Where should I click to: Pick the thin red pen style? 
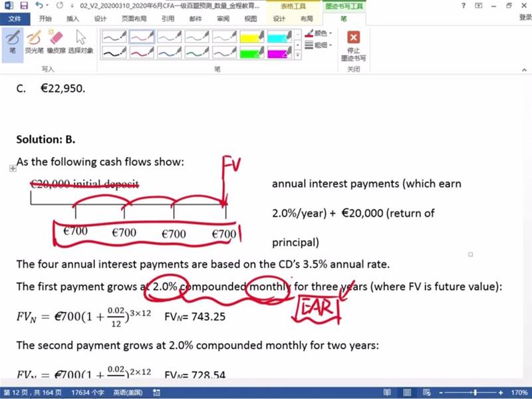pyautogui.click(x=142, y=37)
